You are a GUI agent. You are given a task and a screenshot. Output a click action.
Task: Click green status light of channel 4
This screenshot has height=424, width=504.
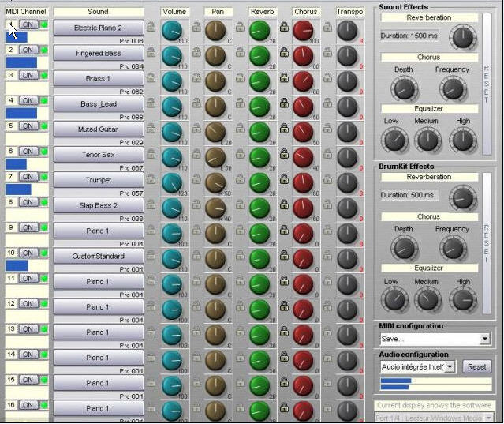(x=44, y=101)
